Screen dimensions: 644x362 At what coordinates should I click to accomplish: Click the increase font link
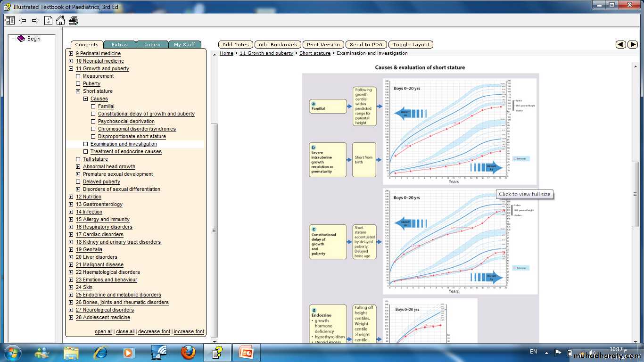(x=189, y=332)
